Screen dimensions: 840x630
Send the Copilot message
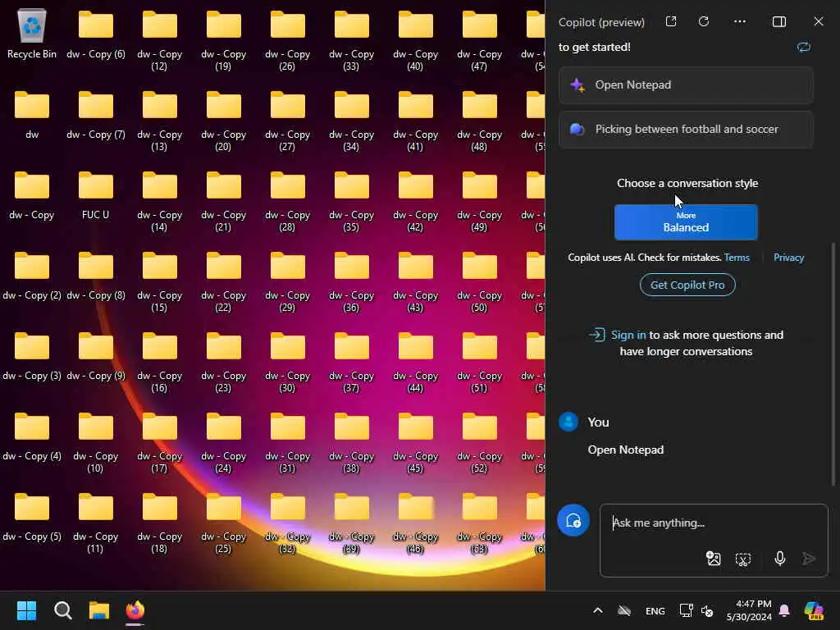(809, 559)
